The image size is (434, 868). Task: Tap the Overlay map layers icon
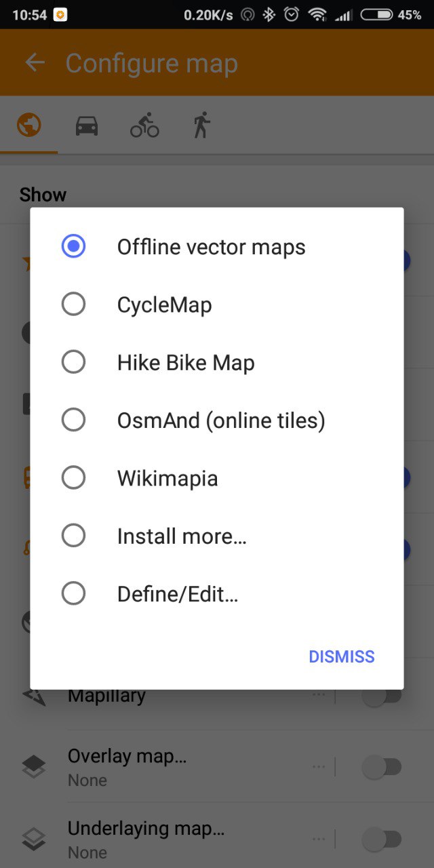34,767
